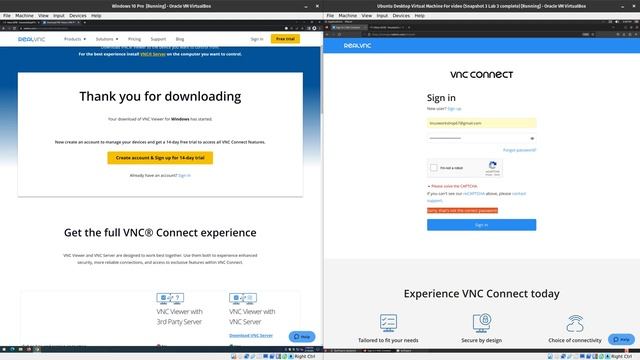Open File menu in Ubuntu VirtualBox window
Screen dimensions: 640x360
coord(330,16)
